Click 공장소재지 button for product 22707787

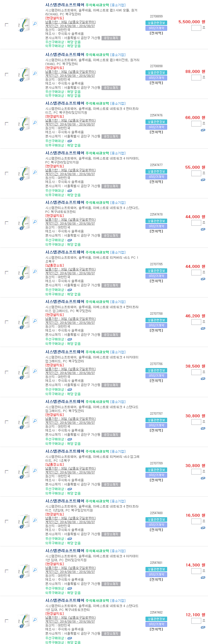tap(111, 435)
